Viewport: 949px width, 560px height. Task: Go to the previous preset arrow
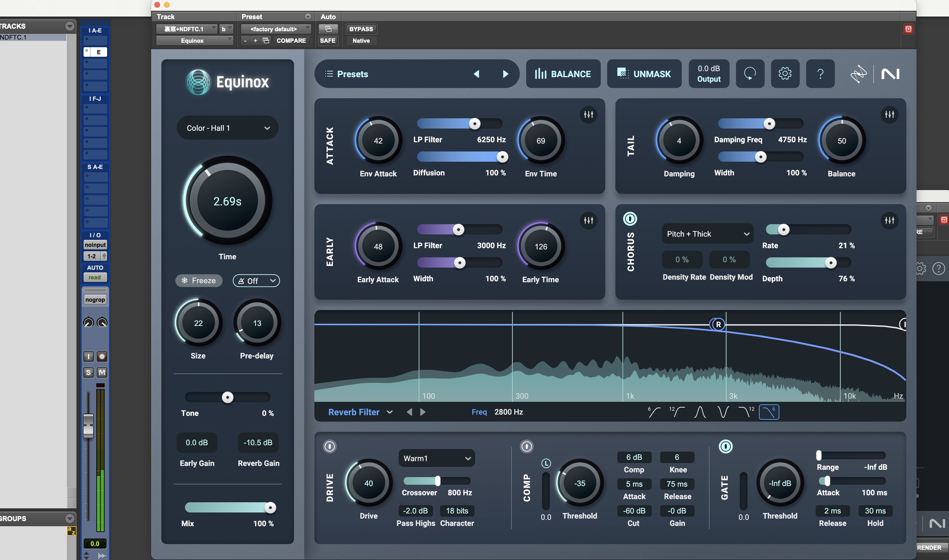pyautogui.click(x=477, y=74)
